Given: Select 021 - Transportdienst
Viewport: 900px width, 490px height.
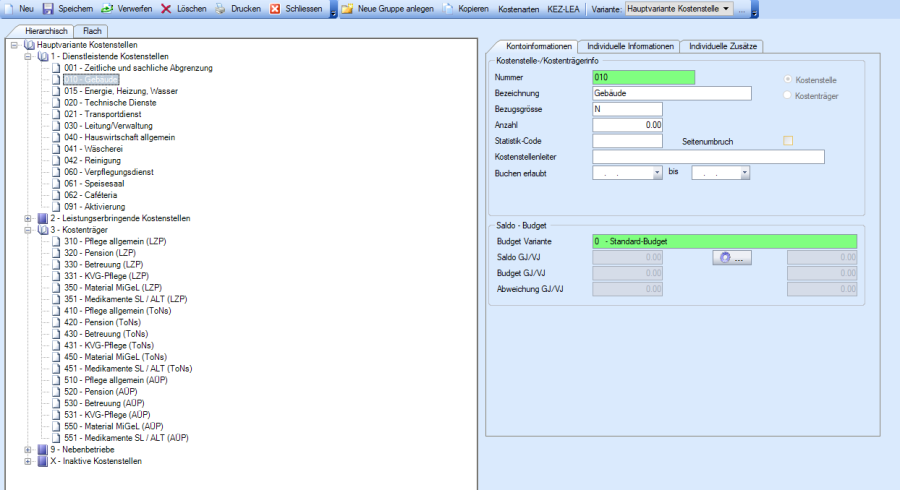Looking at the screenshot, I should 103,114.
